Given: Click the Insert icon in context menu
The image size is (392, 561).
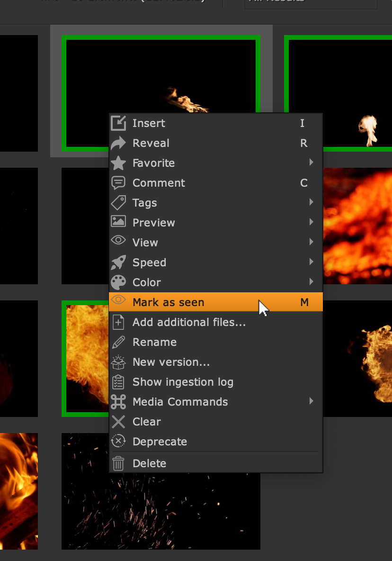Looking at the screenshot, I should pos(118,123).
